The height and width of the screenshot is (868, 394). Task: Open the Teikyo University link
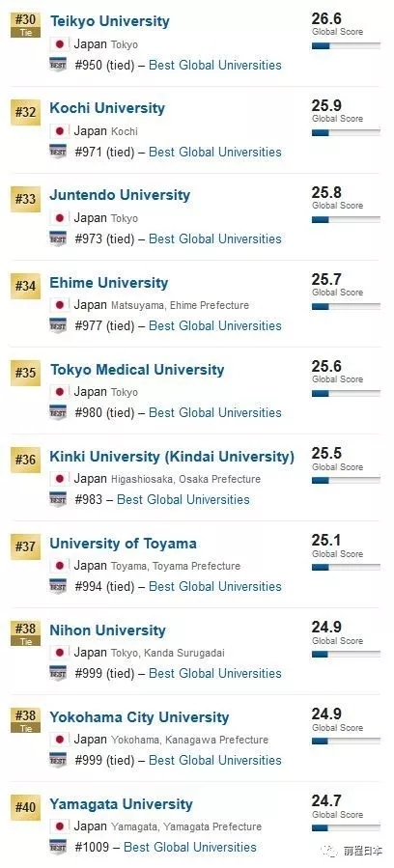pos(109,21)
